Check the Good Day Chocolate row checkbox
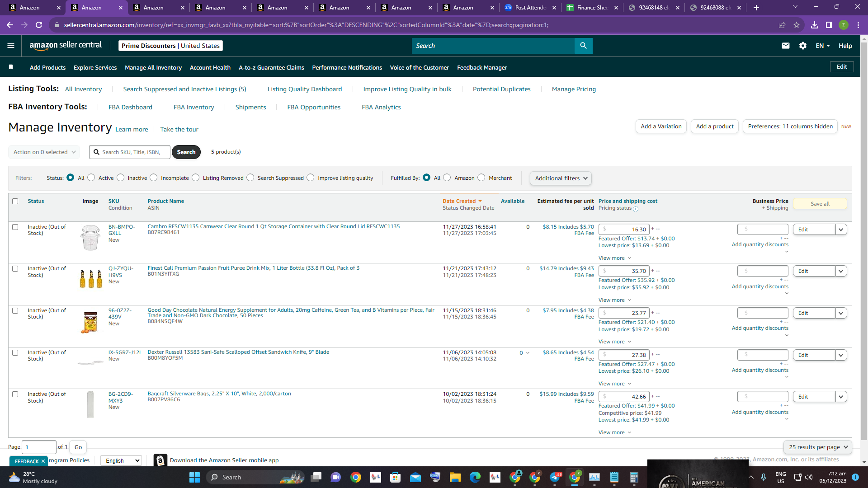This screenshot has height=488, width=868. pos(15,311)
